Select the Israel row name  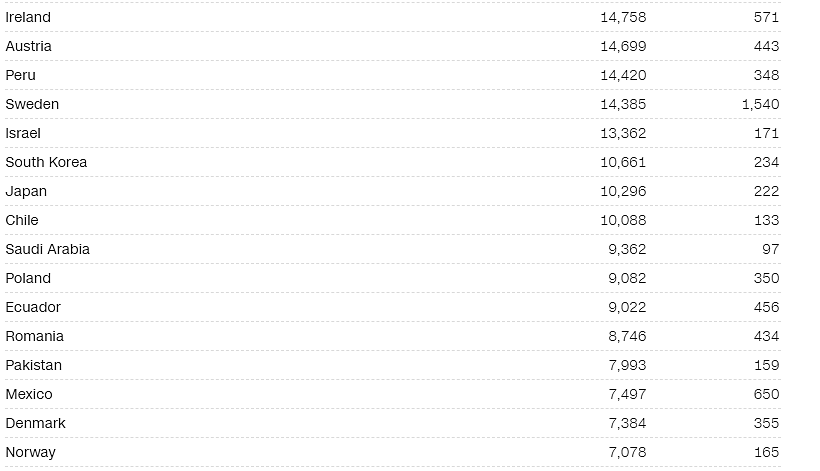click(x=23, y=133)
